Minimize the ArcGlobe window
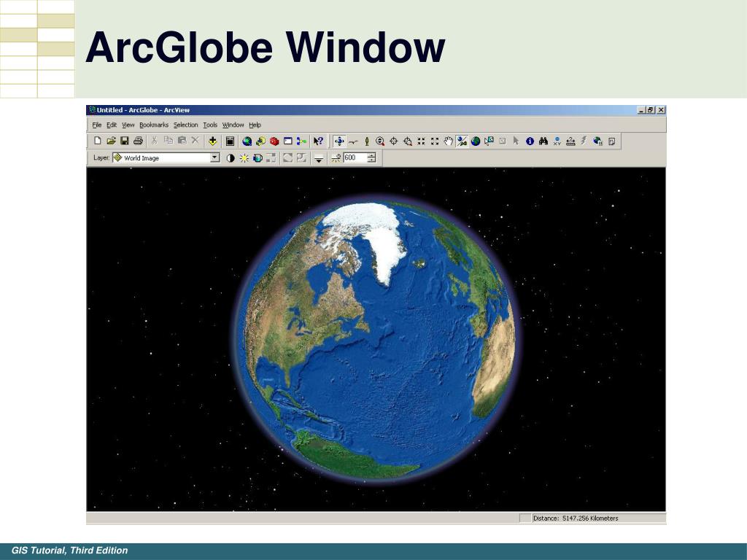 pyautogui.click(x=642, y=110)
